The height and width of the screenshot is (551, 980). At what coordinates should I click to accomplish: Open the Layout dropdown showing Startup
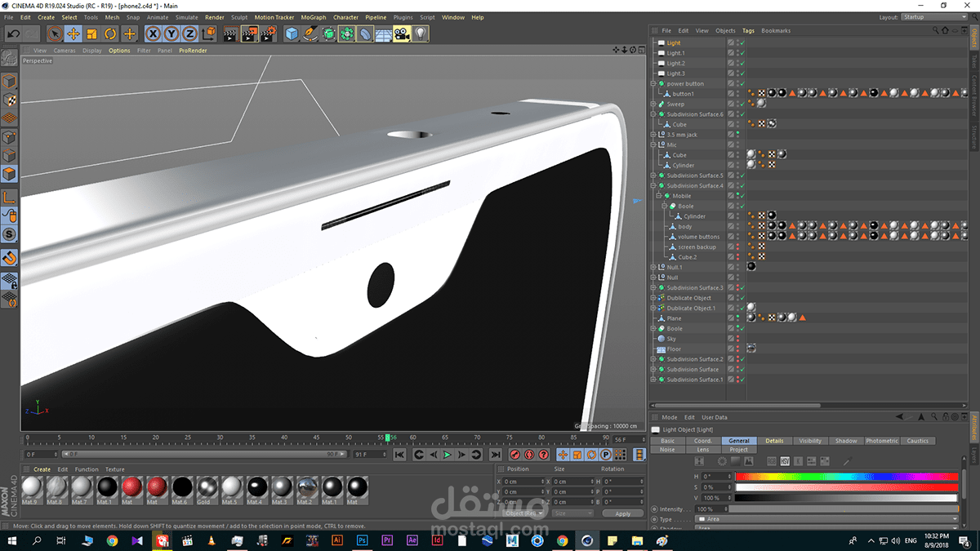[933, 17]
